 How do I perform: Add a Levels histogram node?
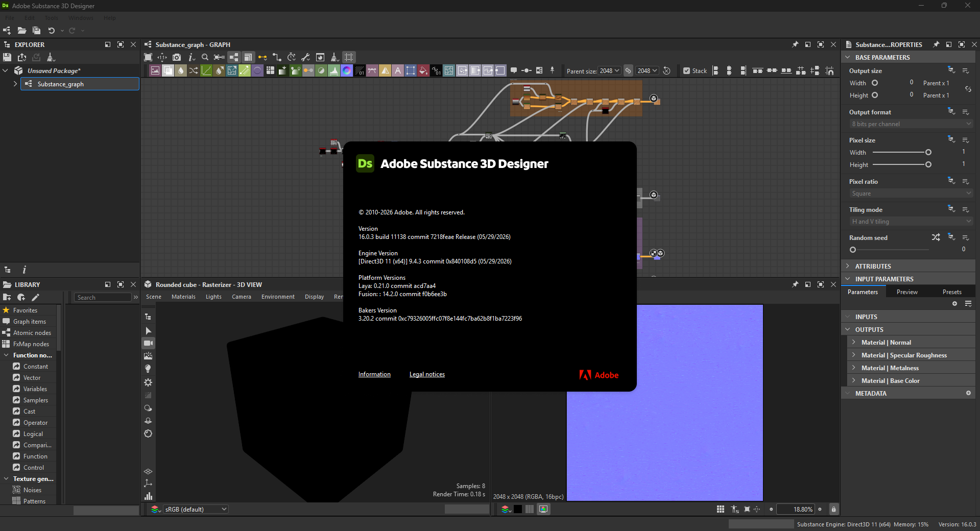tap(334, 70)
